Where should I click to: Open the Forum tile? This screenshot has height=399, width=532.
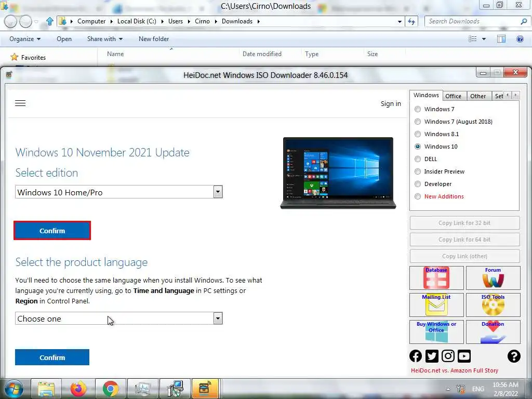click(x=493, y=277)
